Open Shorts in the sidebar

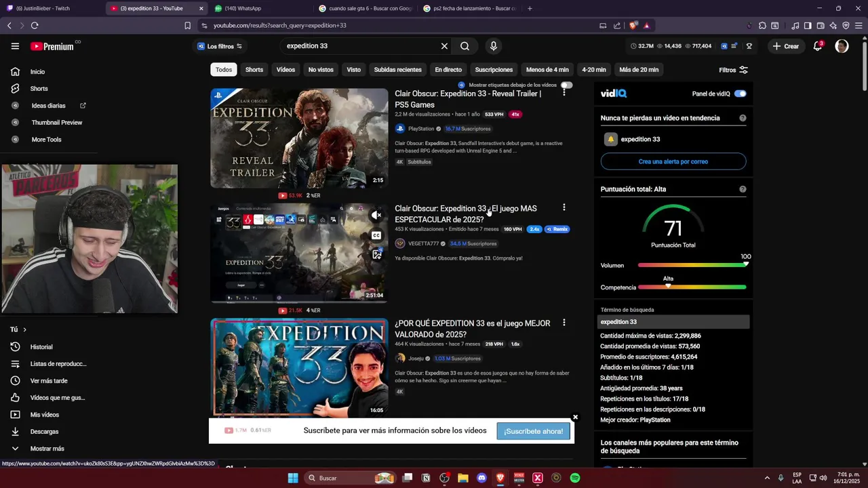[39, 89]
